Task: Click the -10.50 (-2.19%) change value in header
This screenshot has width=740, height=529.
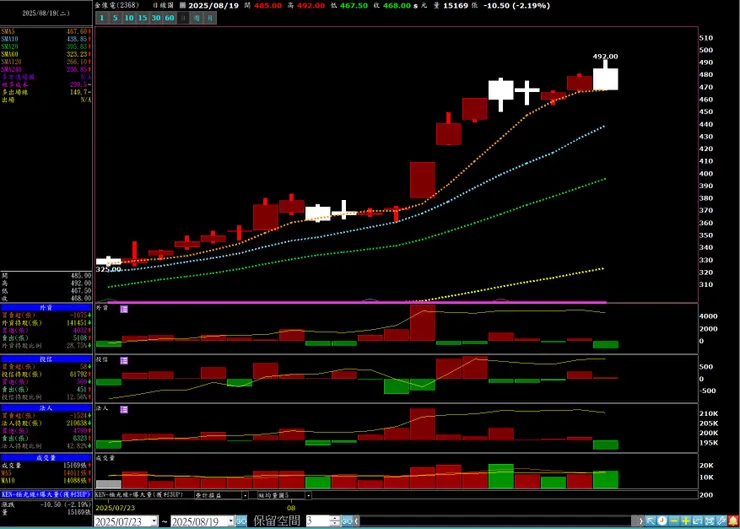Action: tap(516, 6)
